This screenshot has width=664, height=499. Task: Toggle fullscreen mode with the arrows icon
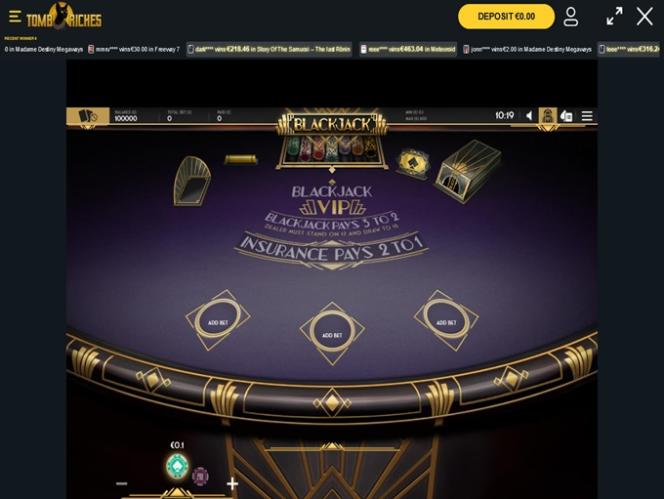[614, 17]
